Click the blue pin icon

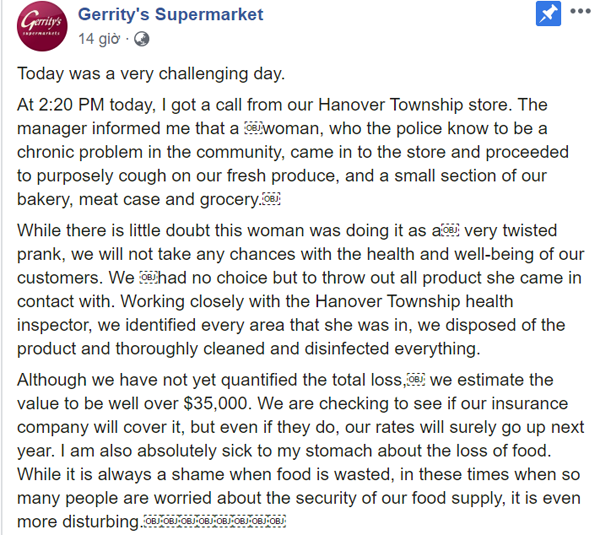(548, 15)
